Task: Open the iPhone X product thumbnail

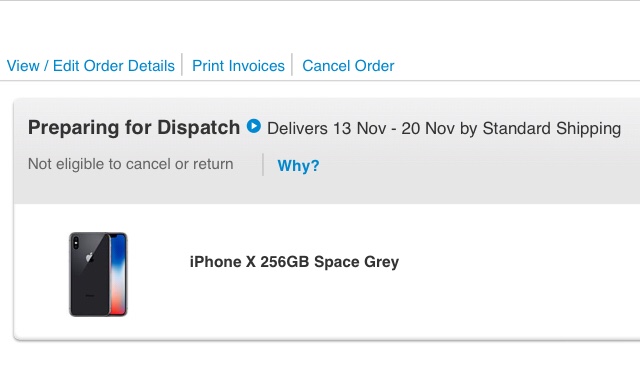Action: click(98, 274)
